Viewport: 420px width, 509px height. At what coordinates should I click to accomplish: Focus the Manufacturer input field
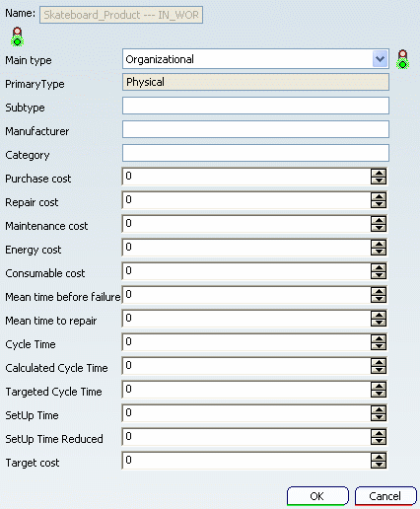coord(255,129)
